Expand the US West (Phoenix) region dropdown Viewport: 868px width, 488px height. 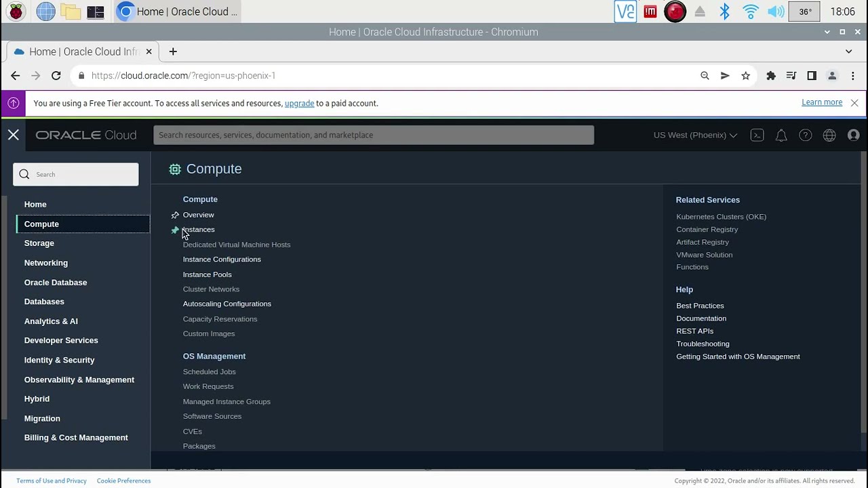click(x=695, y=135)
